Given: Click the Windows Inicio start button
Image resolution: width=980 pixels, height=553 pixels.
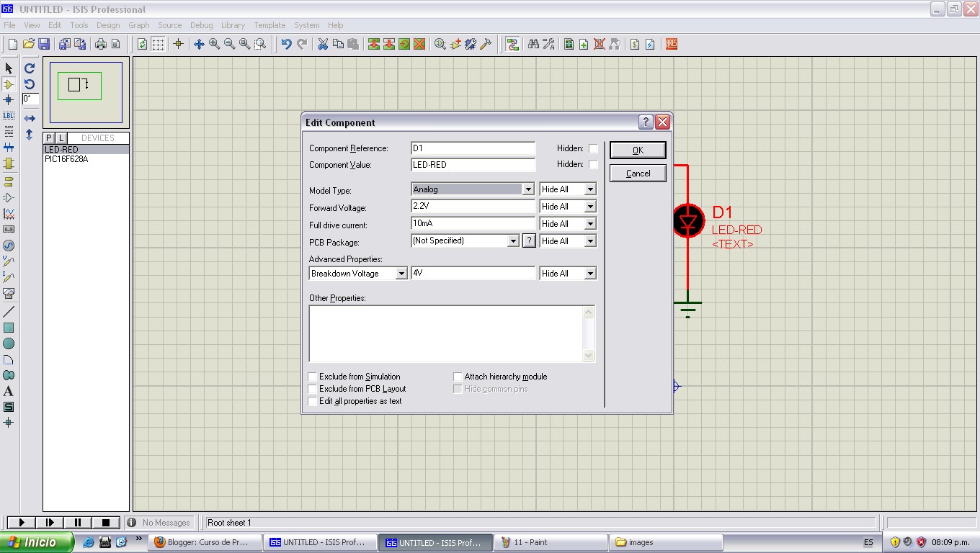Looking at the screenshot, I should tap(36, 542).
